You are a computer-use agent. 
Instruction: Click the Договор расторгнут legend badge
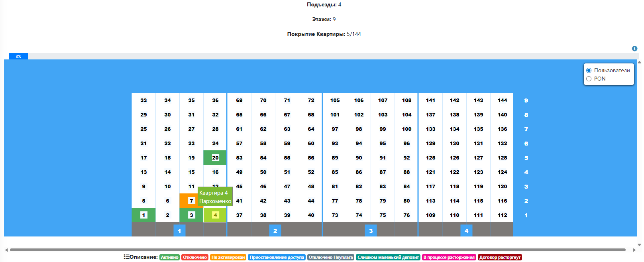500,258
